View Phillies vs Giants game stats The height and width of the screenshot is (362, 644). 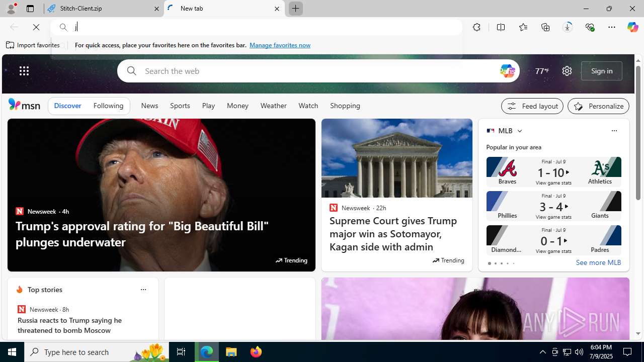pyautogui.click(x=553, y=206)
